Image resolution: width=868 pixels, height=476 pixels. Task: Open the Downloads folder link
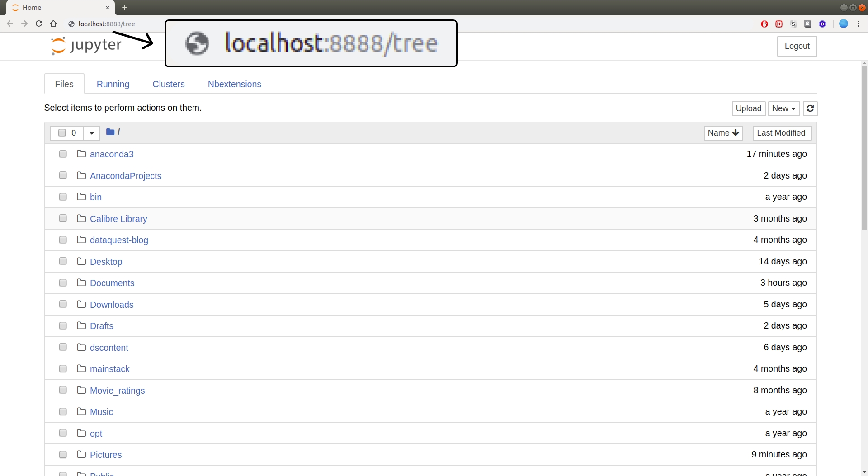[x=112, y=305]
